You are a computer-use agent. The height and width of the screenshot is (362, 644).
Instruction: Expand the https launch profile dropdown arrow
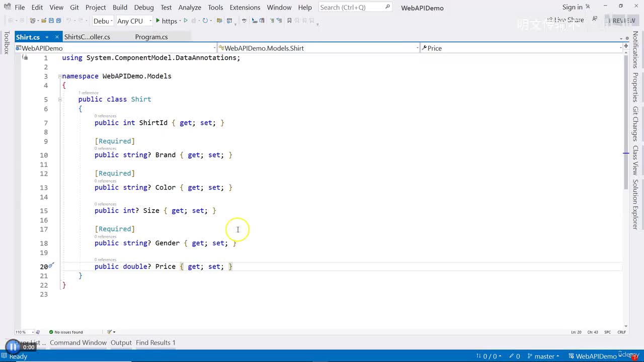[x=180, y=21]
